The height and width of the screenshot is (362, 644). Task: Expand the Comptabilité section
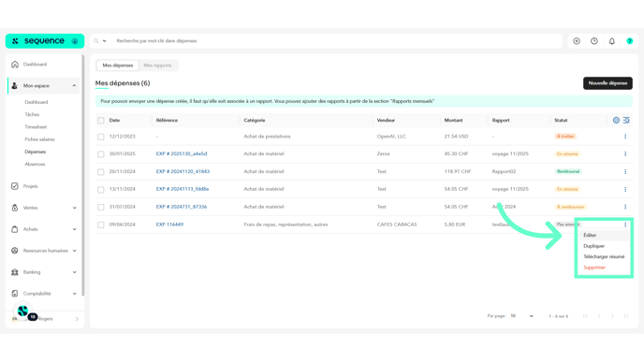pos(74,294)
